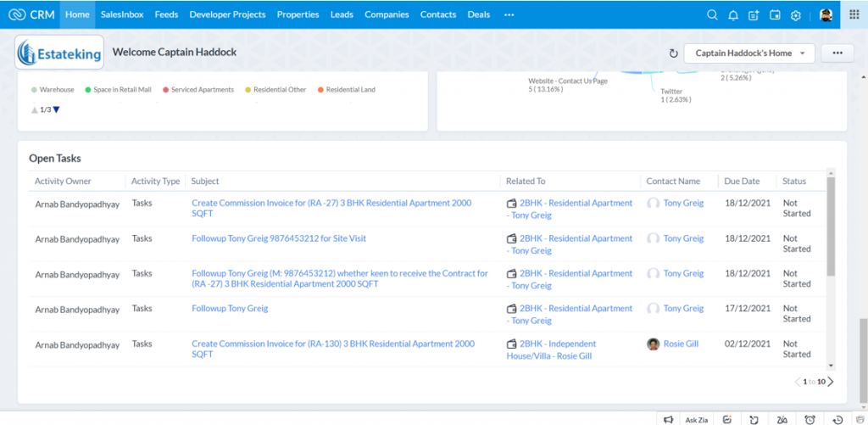
Task: Open Create Commission Invoice RA-130 task
Action: pos(332,350)
